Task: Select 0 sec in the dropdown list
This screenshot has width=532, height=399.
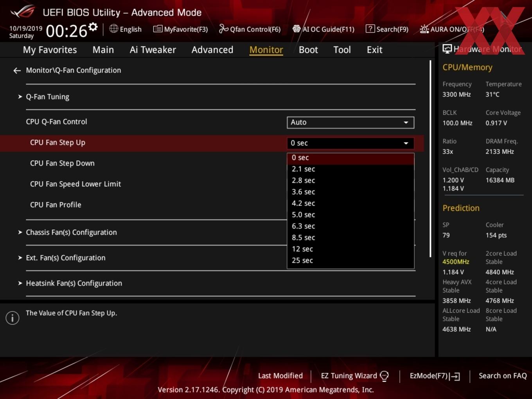Action: [350, 158]
